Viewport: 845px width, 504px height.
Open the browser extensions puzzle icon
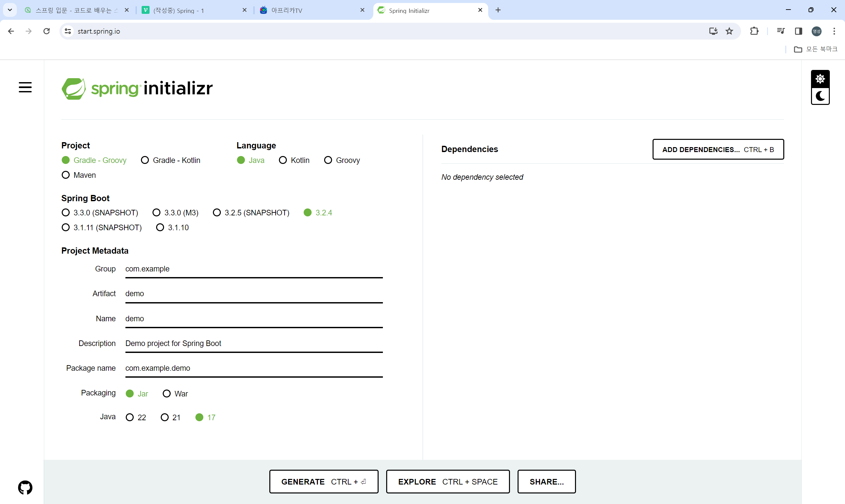click(x=754, y=31)
